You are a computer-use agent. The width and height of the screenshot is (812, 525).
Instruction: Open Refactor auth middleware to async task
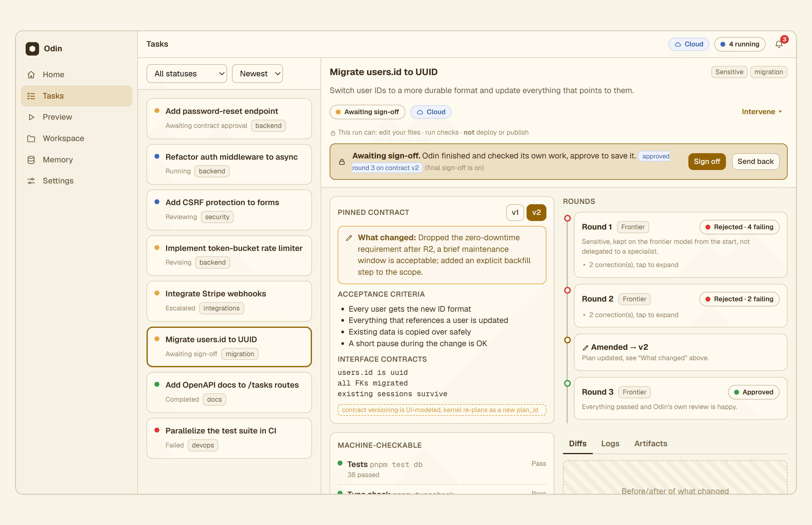pyautogui.click(x=229, y=164)
